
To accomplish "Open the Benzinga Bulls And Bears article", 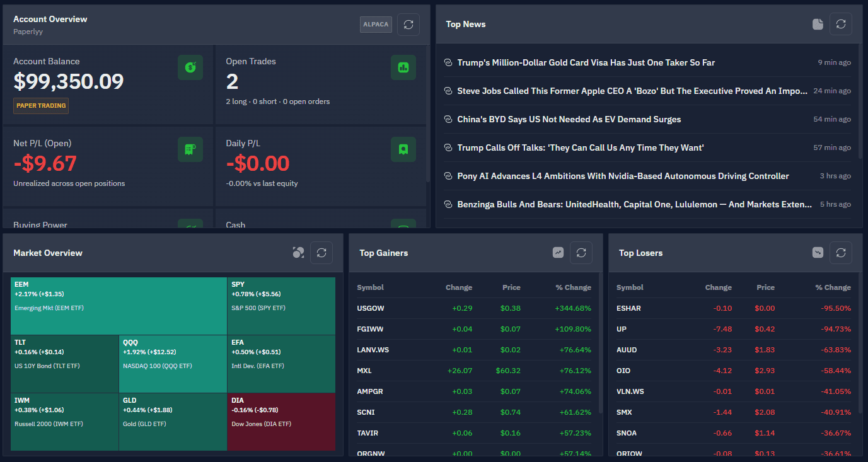I will [x=635, y=204].
